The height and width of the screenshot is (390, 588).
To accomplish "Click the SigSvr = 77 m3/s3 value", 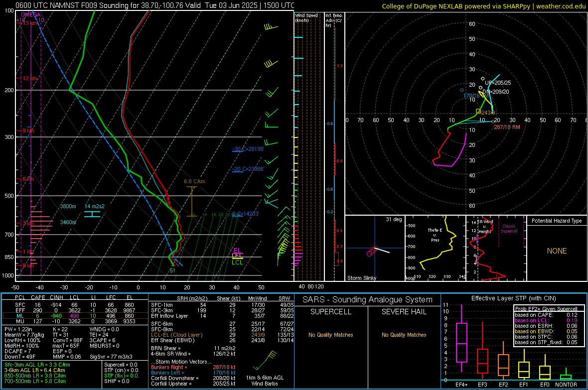I will 112,357.
